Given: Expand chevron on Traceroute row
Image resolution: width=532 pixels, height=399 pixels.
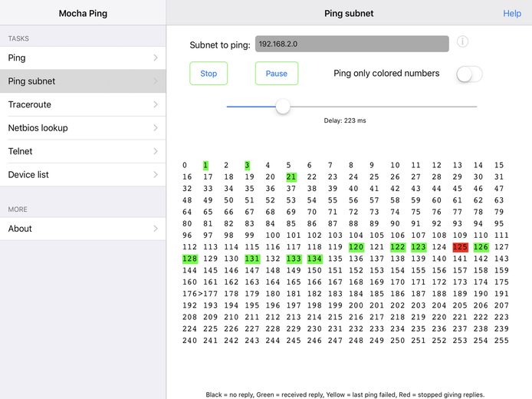Looking at the screenshot, I should pos(156,104).
